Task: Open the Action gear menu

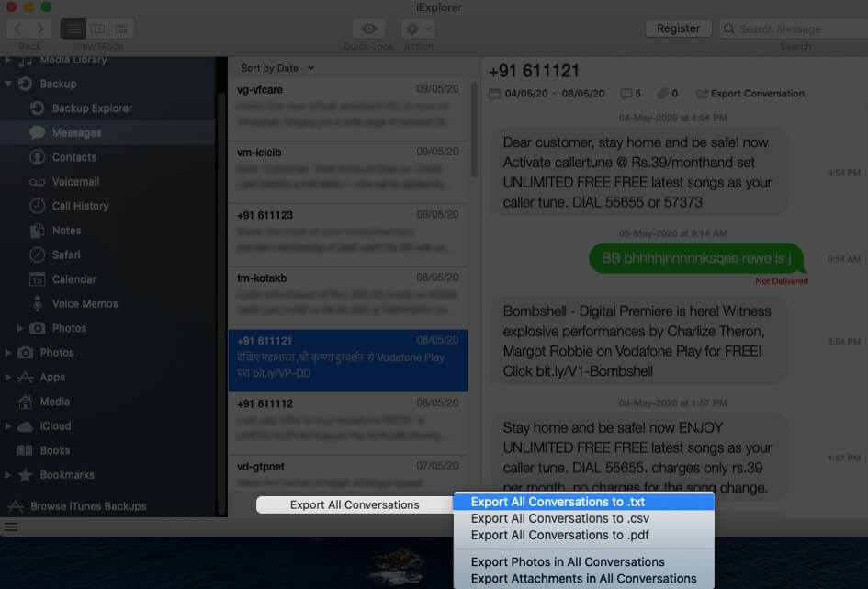Action: 418,28
